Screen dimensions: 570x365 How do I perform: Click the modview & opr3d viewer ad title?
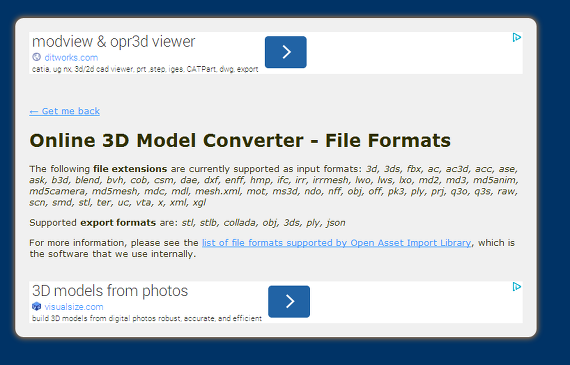113,41
